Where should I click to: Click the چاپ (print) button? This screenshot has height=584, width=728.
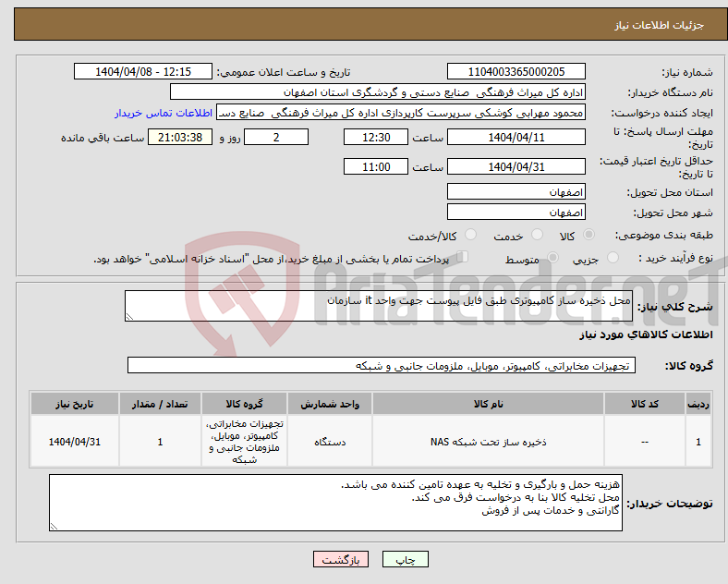pos(405,559)
